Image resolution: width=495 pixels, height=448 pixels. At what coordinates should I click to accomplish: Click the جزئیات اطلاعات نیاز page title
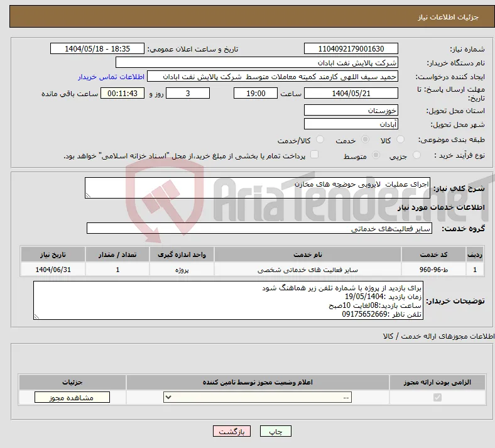(x=449, y=17)
